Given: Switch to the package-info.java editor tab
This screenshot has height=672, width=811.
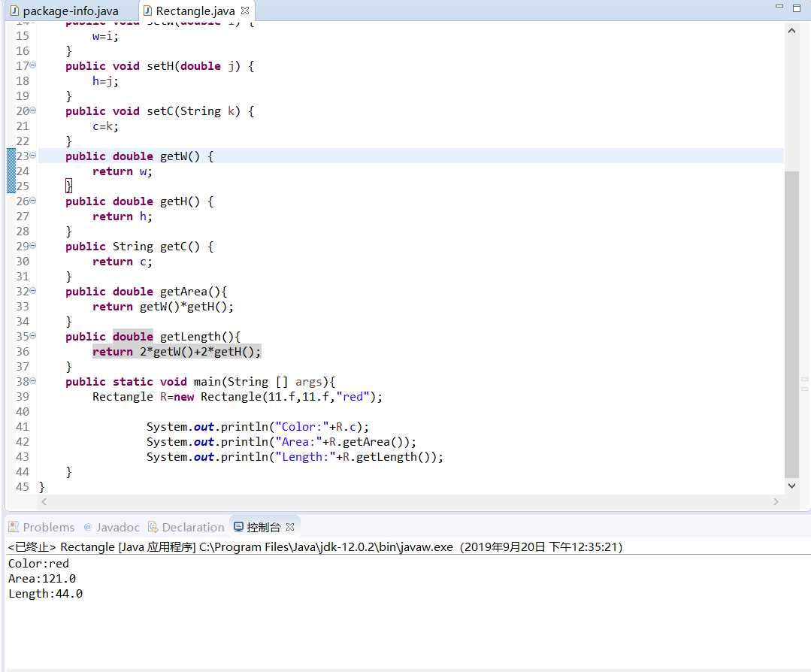Looking at the screenshot, I should click(x=65, y=11).
